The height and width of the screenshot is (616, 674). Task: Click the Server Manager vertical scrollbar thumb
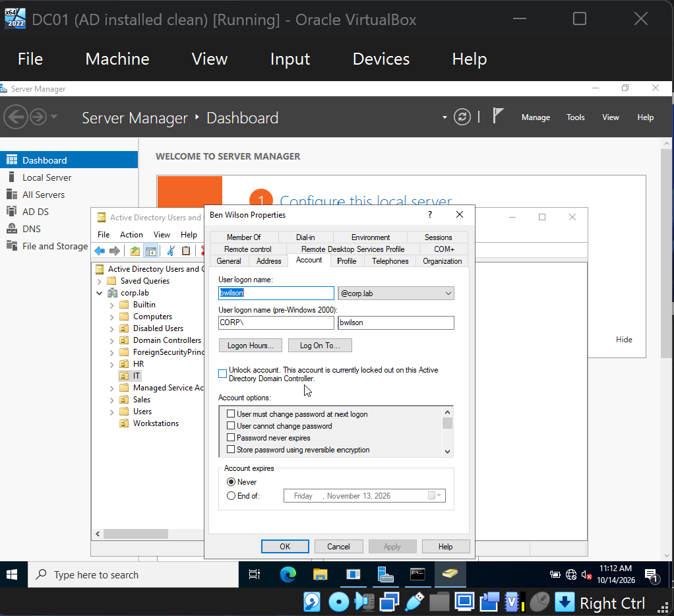point(667,254)
